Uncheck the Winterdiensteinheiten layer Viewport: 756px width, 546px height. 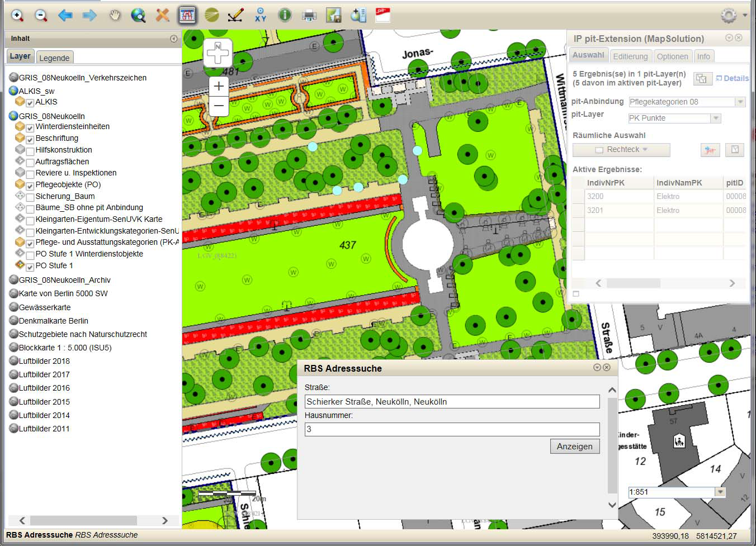(30, 127)
